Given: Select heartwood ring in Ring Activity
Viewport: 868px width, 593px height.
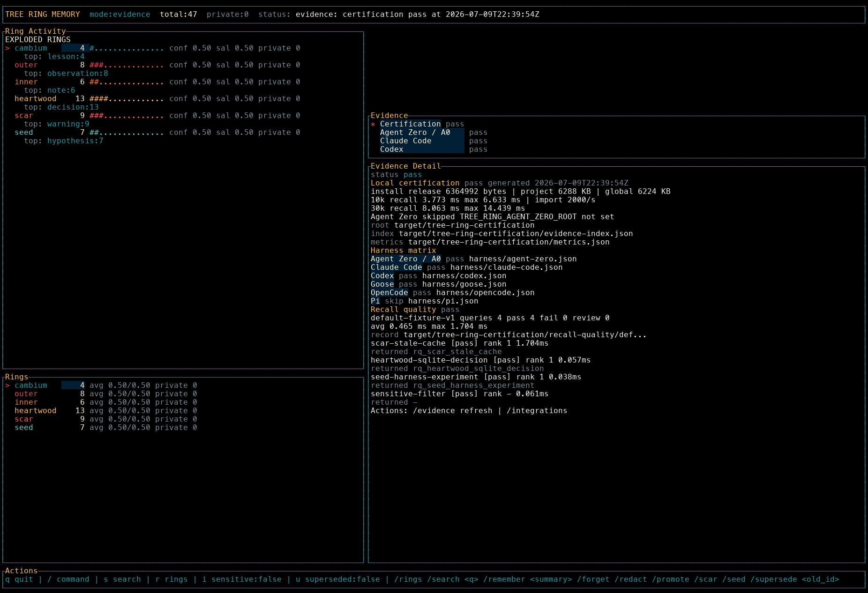Looking at the screenshot, I should [157, 99].
